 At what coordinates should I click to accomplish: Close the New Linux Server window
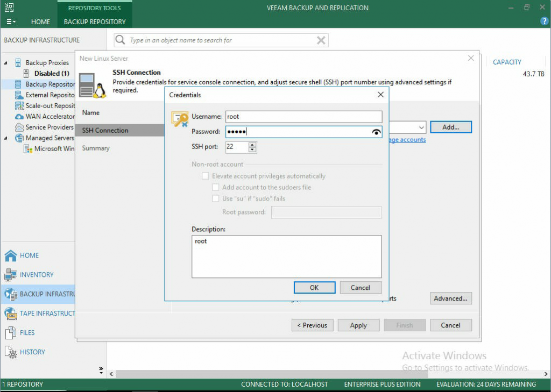pos(471,58)
